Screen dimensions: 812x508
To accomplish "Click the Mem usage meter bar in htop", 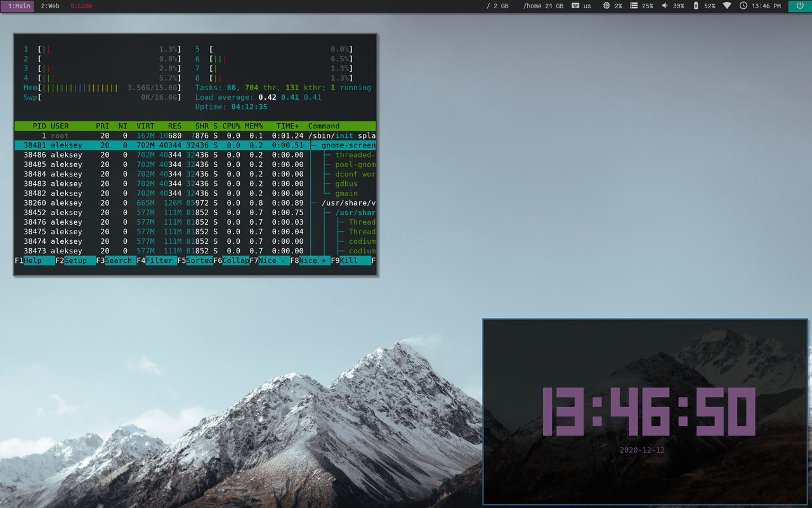I will 101,88.
